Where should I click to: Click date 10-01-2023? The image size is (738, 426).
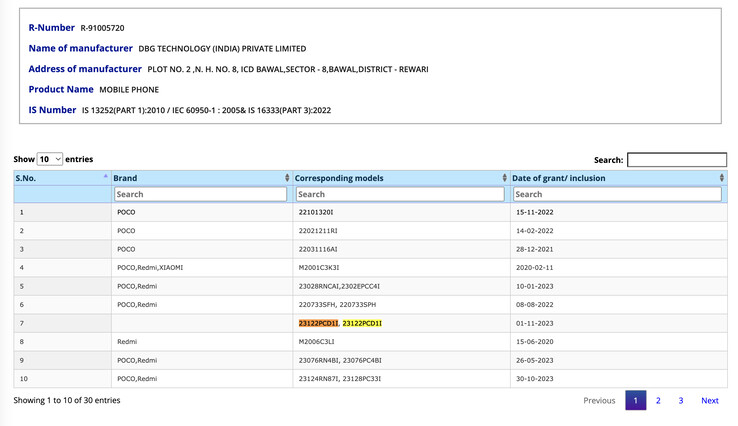(x=535, y=286)
